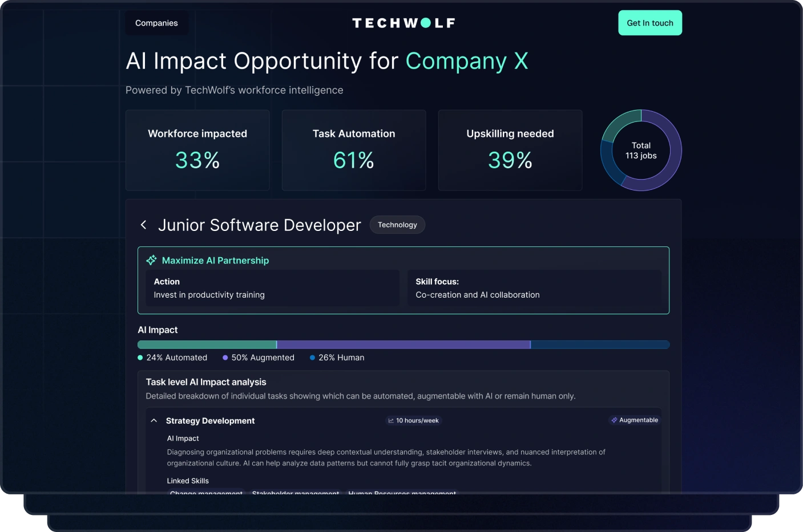Click the Technology tag badge
This screenshot has height=532, width=803.
pos(397,225)
